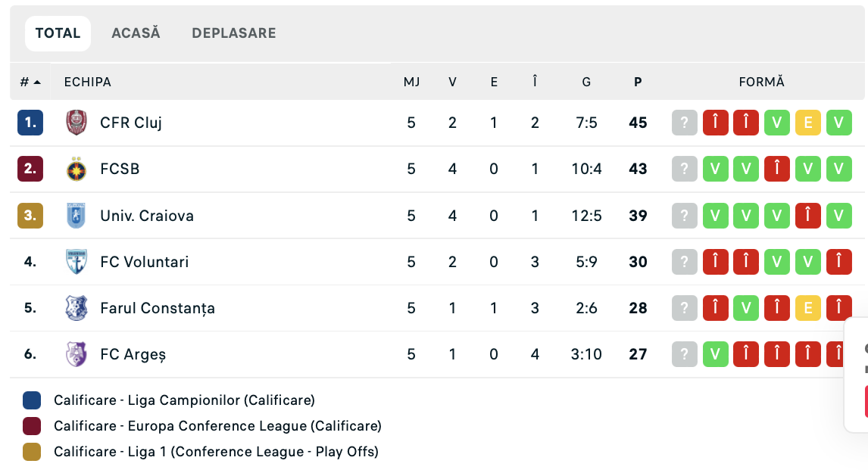
Task: Click the Farul Constanța team crest
Action: (x=76, y=308)
